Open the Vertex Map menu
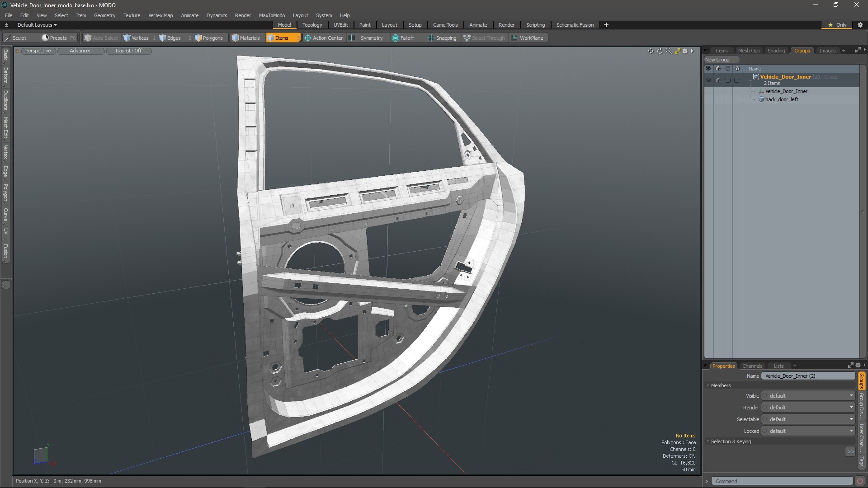Image resolution: width=868 pixels, height=488 pixels. tap(160, 15)
